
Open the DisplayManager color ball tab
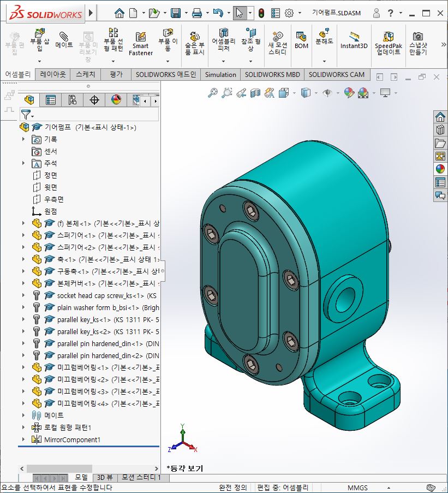[x=116, y=100]
